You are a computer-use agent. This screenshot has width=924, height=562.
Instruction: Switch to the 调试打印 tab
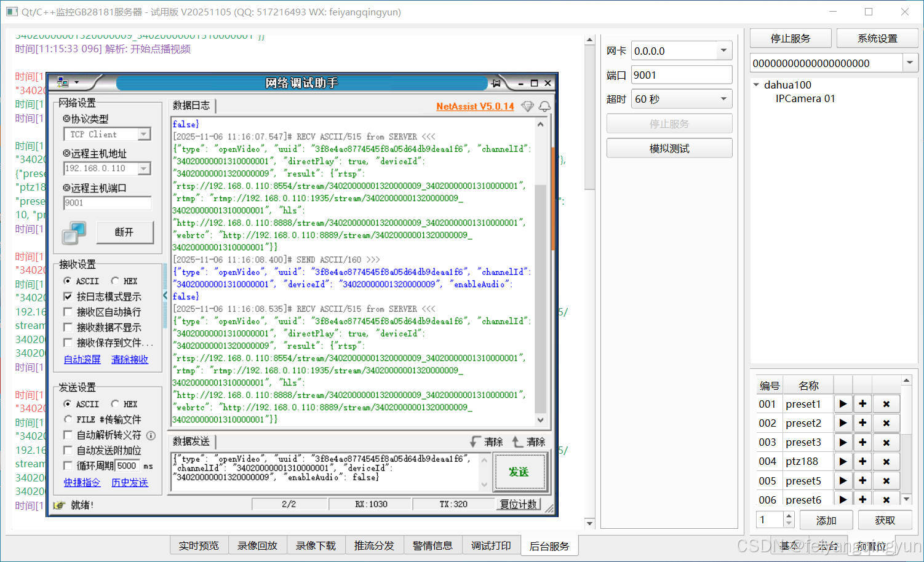(x=491, y=545)
